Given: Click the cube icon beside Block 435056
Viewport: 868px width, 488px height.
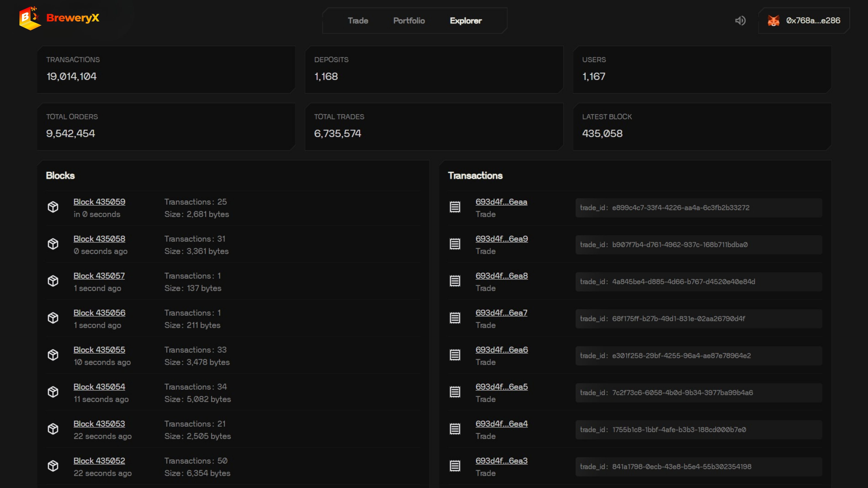Looking at the screenshot, I should coord(53,318).
